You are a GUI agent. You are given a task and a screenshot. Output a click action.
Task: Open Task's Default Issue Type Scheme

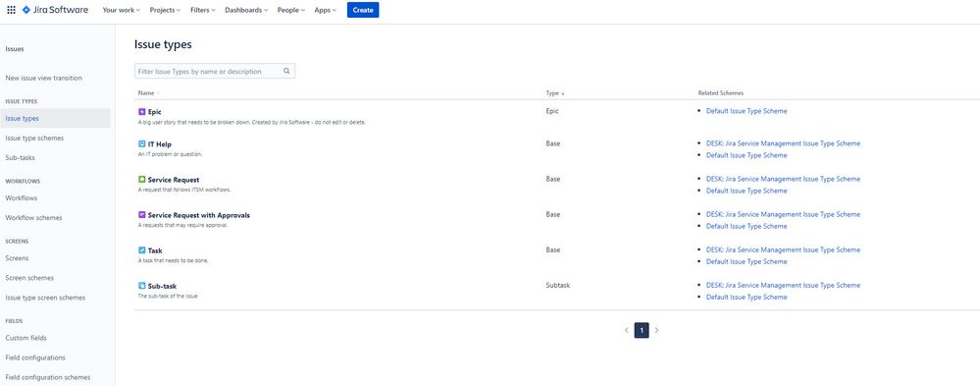(x=747, y=261)
